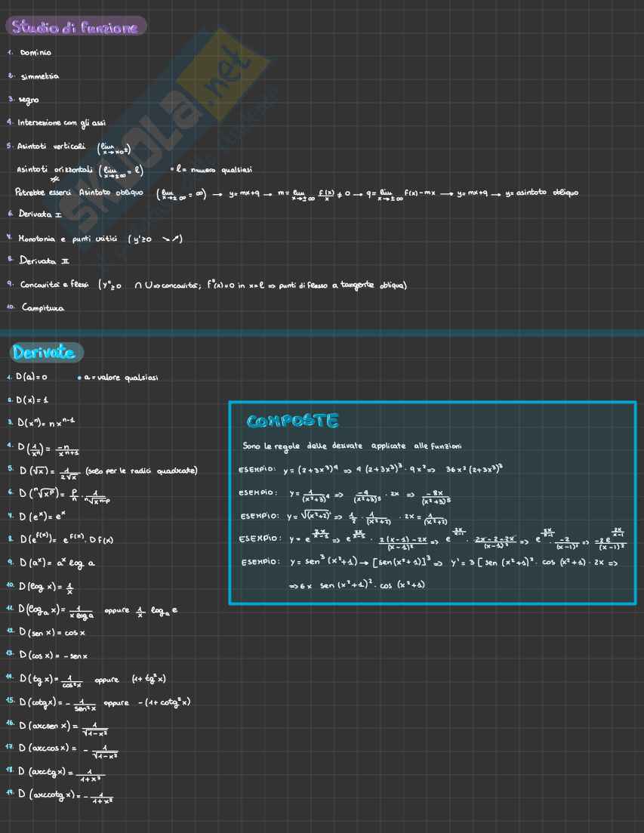644x833 pixels.
Task: Click list item 1 "Dominio"
Action: [x=35, y=53]
